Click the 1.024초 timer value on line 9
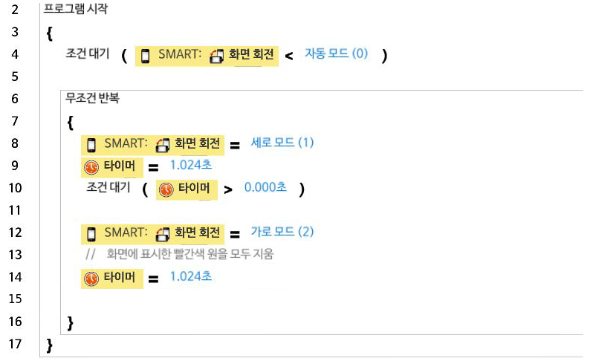Image resolution: width=593 pixels, height=364 pixels. point(191,166)
